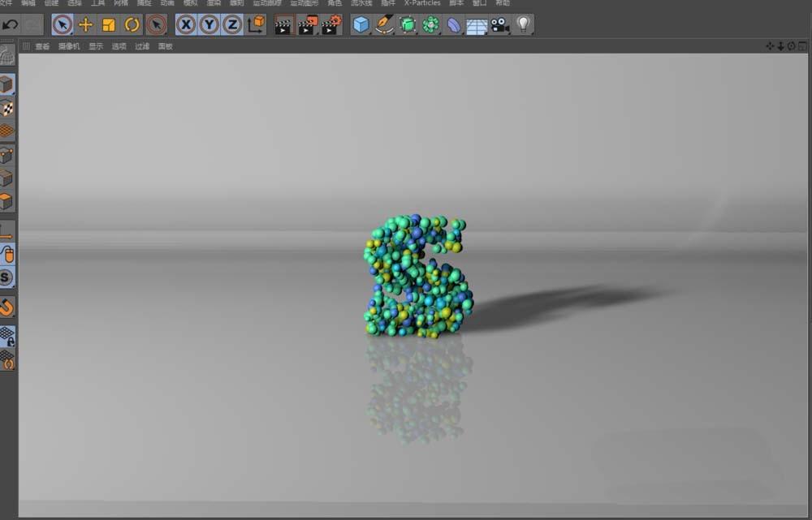Image resolution: width=812 pixels, height=520 pixels.
Task: Add a Camera from the toolbar
Action: point(500,25)
